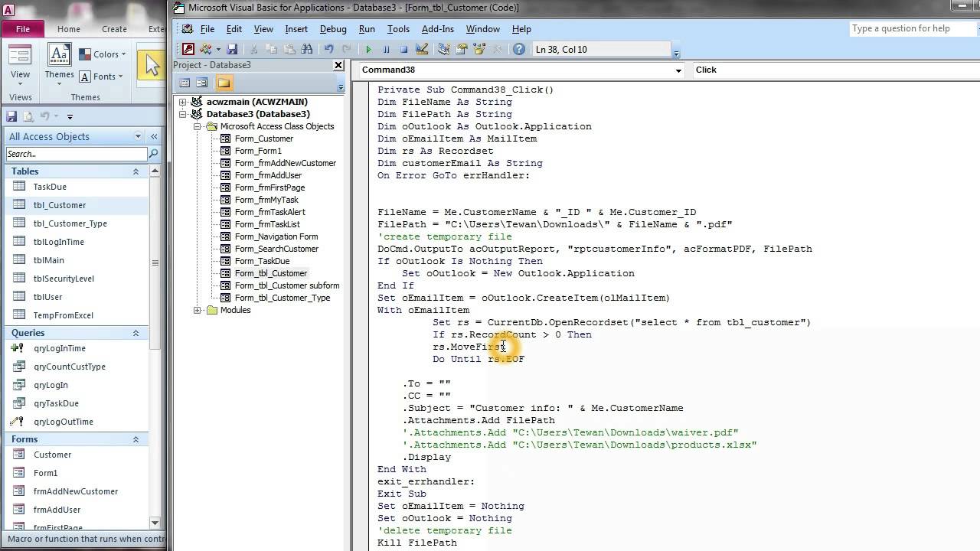
Task: Toggle Design Mode icon in VBA toolbar
Action: point(421,49)
